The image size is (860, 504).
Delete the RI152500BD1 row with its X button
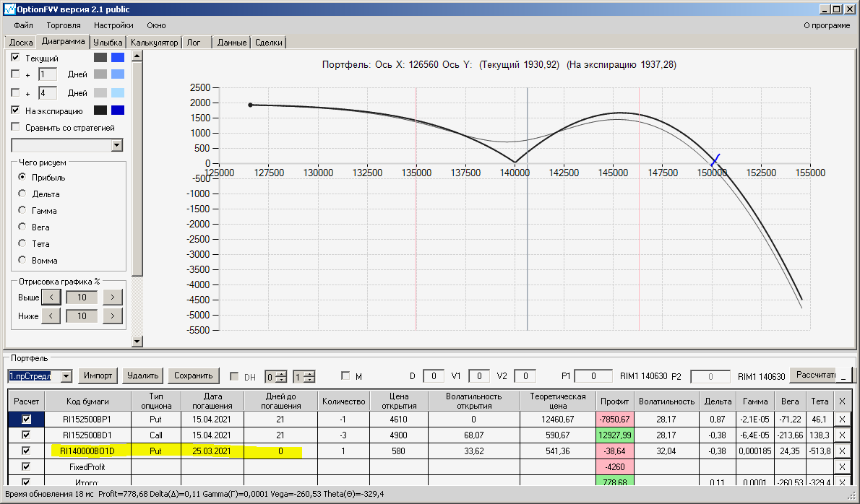[x=842, y=435]
